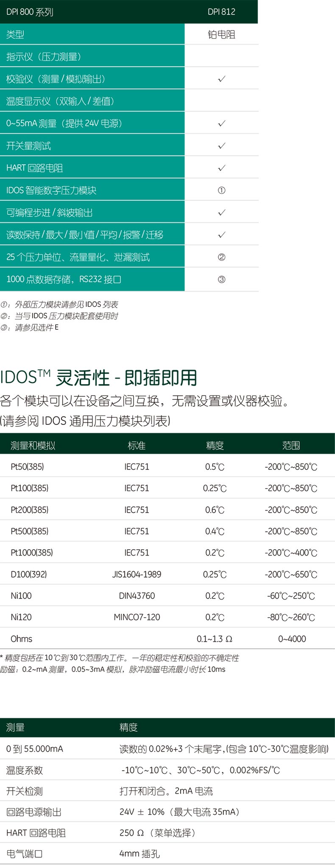Open footnote ① about 外部压力模块

click(x=59, y=304)
